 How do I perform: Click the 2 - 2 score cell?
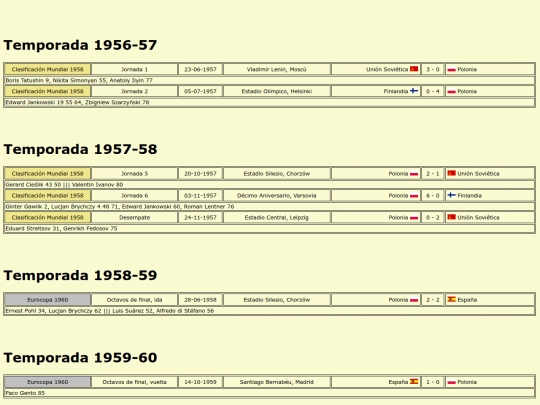pos(433,300)
